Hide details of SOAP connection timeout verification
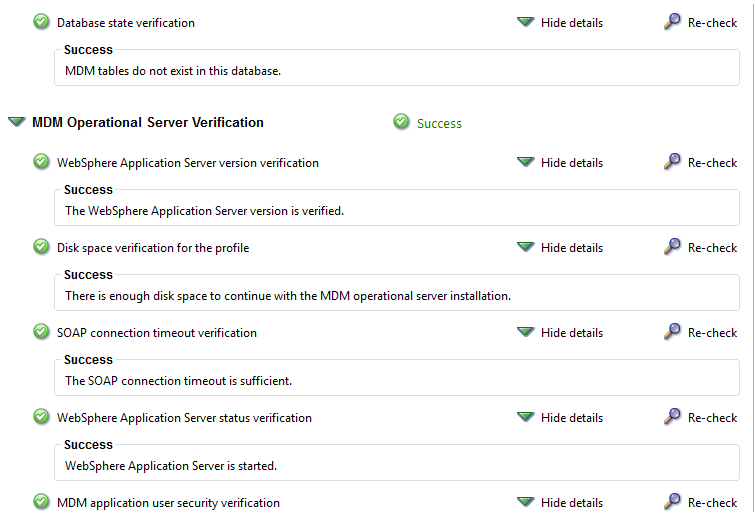 [560, 333]
